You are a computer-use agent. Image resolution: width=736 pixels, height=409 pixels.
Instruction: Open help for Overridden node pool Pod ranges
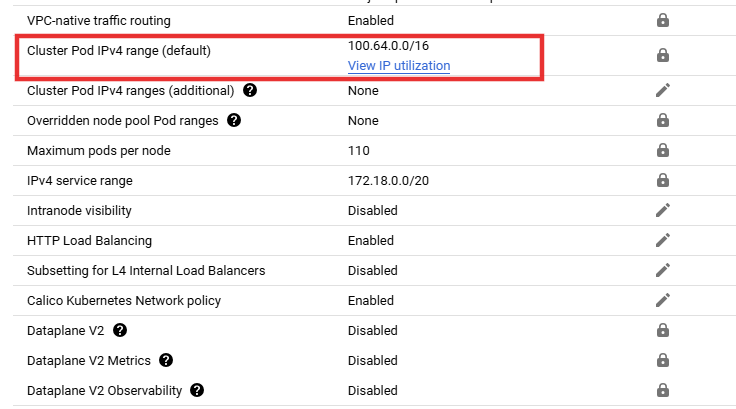234,120
